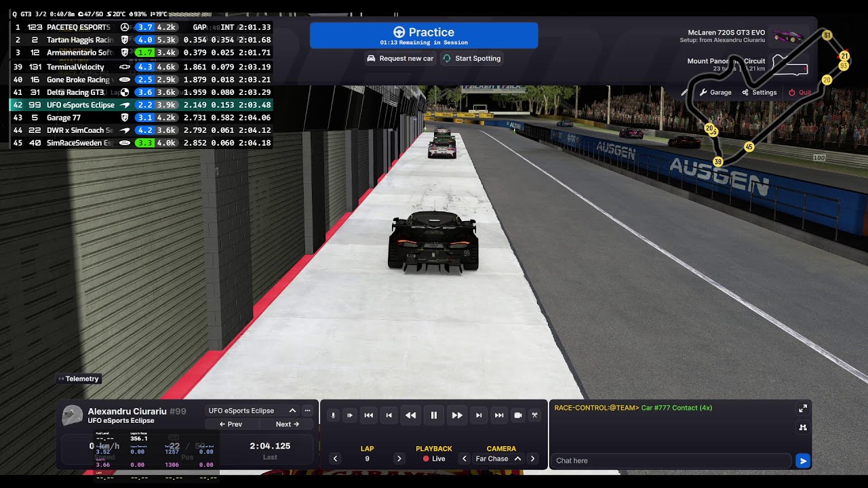
Task: Click the slow-motion play button
Action: [350, 415]
